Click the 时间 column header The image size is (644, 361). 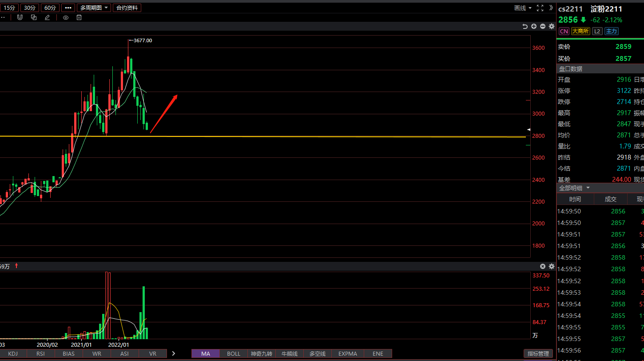click(x=575, y=199)
